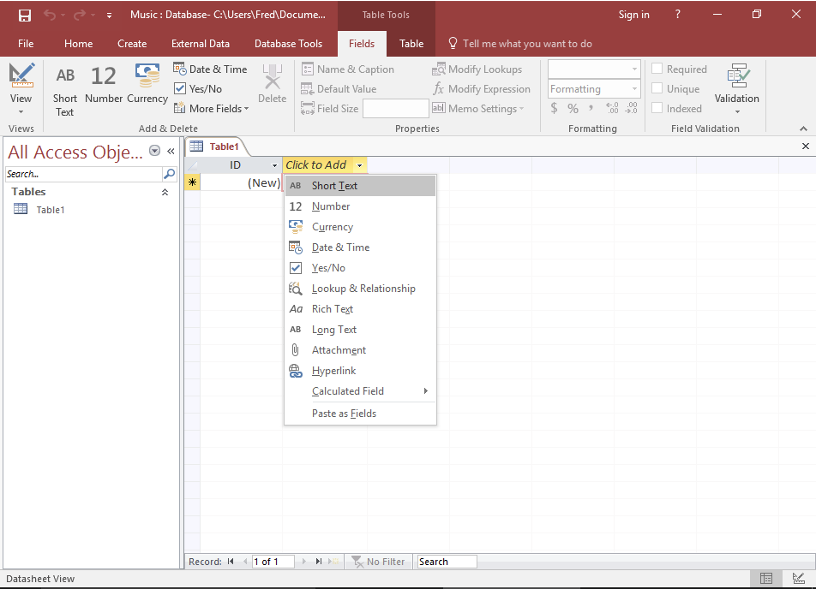
Task: Add a Currency field from ribbon
Action: point(147,85)
